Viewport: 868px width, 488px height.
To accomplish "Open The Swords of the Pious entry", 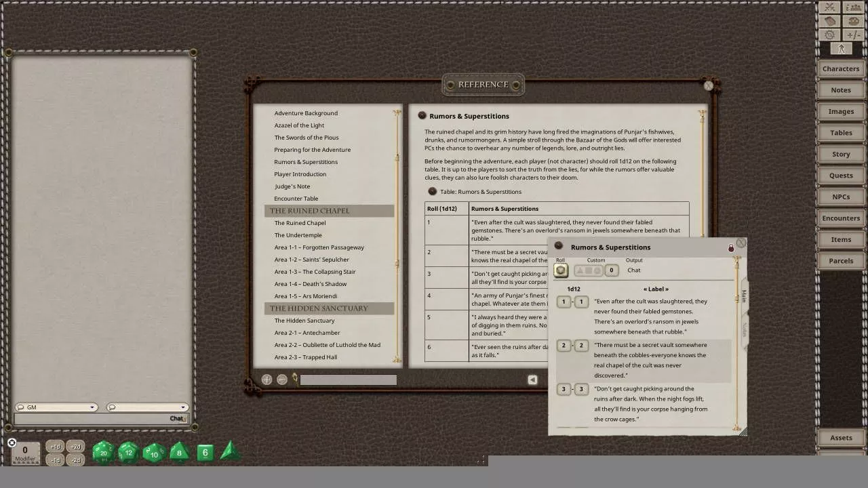I will (307, 138).
